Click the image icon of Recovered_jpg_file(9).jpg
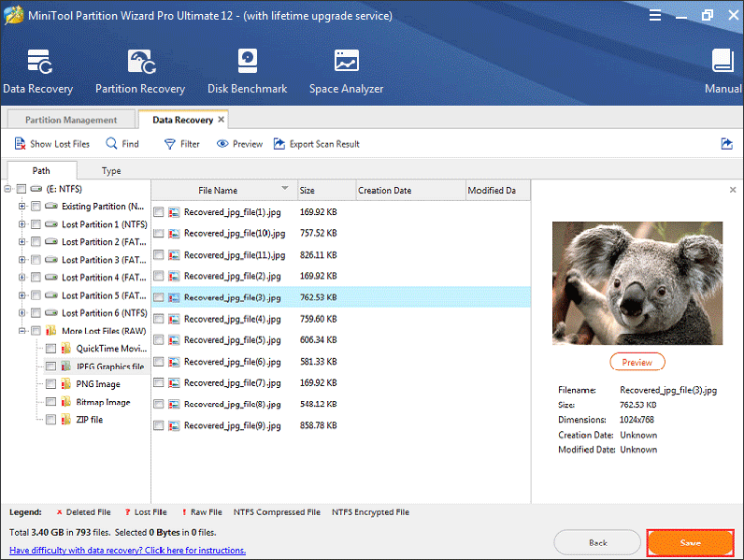 (x=174, y=425)
